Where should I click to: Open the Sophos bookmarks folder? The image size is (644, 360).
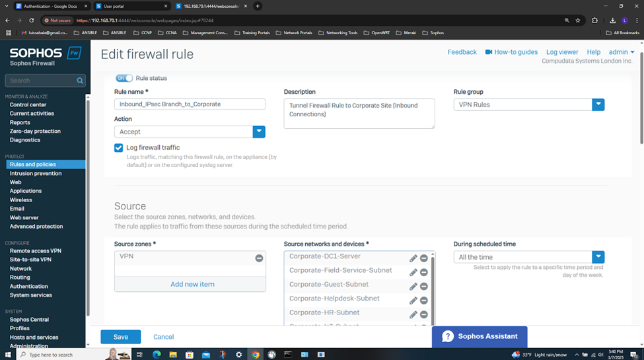pos(433,33)
